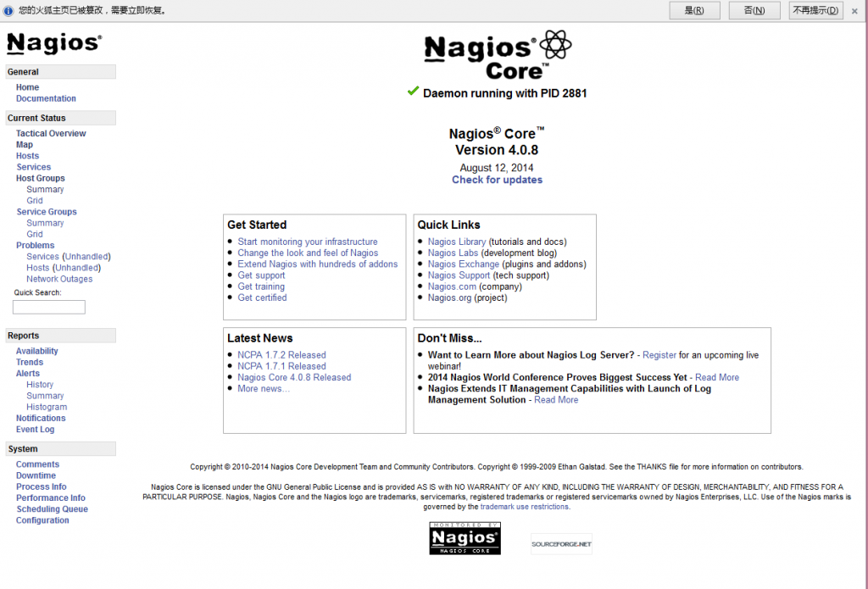The image size is (868, 589).
Task: Open Nagios Labs quick link
Action: [x=453, y=253]
